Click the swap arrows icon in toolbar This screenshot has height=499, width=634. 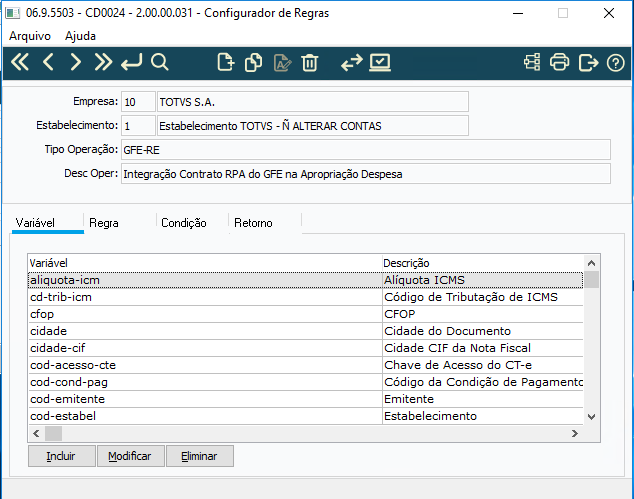click(x=351, y=63)
